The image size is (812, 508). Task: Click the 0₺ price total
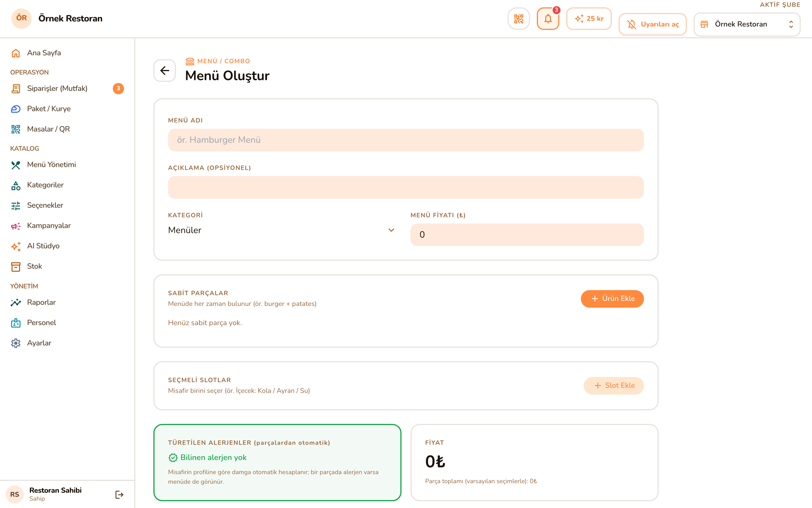tap(435, 462)
